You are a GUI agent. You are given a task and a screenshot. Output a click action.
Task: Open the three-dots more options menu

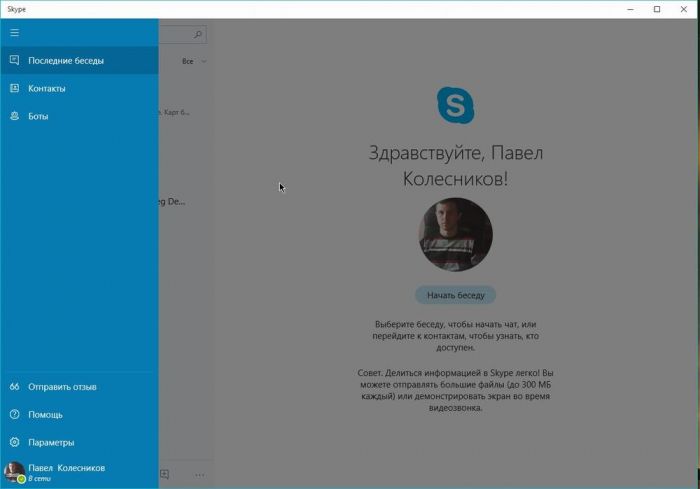[x=199, y=474]
